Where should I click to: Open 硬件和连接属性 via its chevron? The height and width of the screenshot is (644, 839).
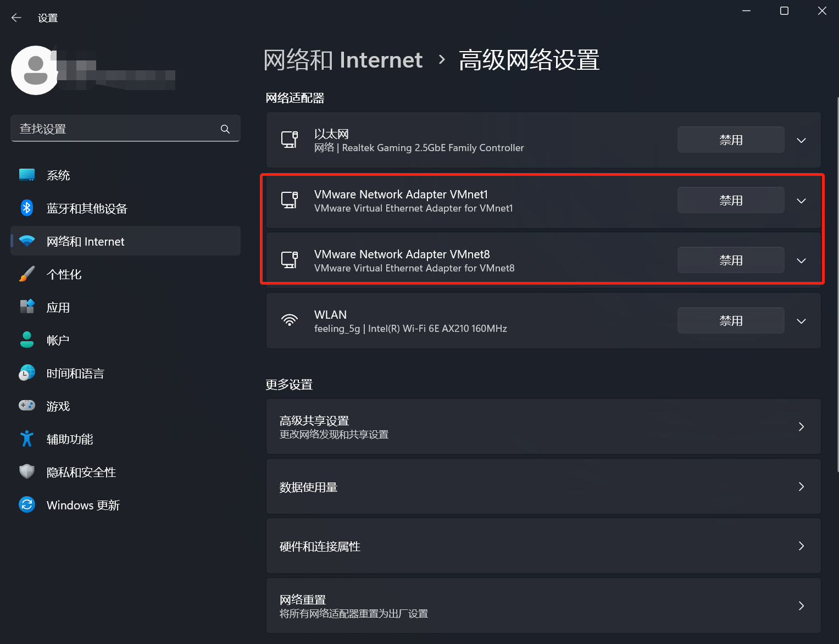802,546
